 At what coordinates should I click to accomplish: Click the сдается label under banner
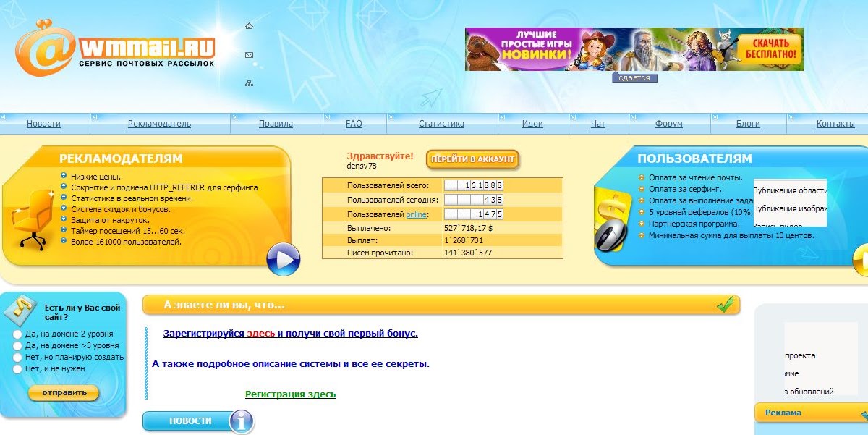pyautogui.click(x=634, y=77)
